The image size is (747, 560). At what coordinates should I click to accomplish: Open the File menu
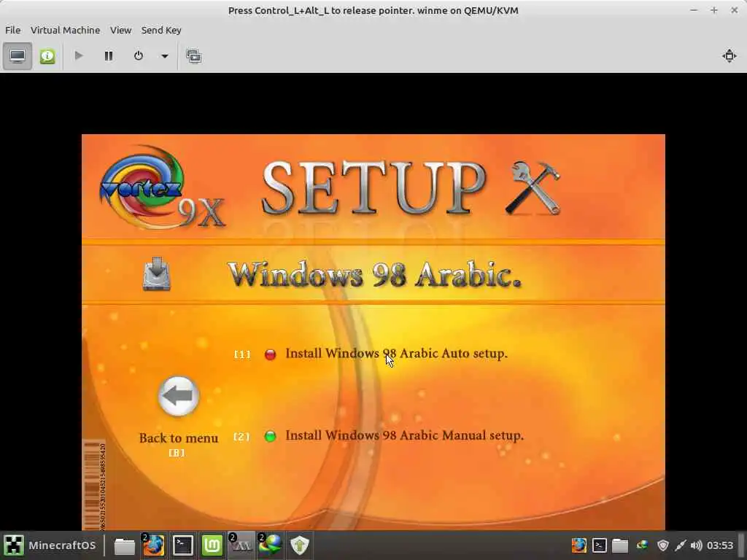13,30
